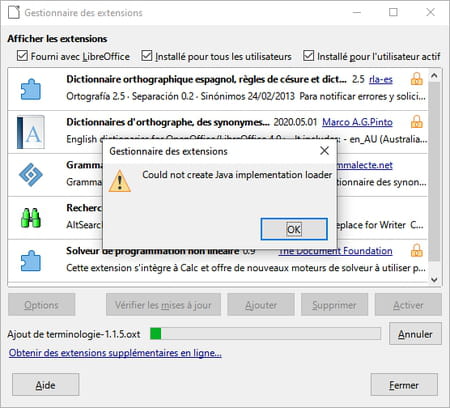
Task: Click the Spanish dictionary puzzle-piece icon
Action: 31,89
